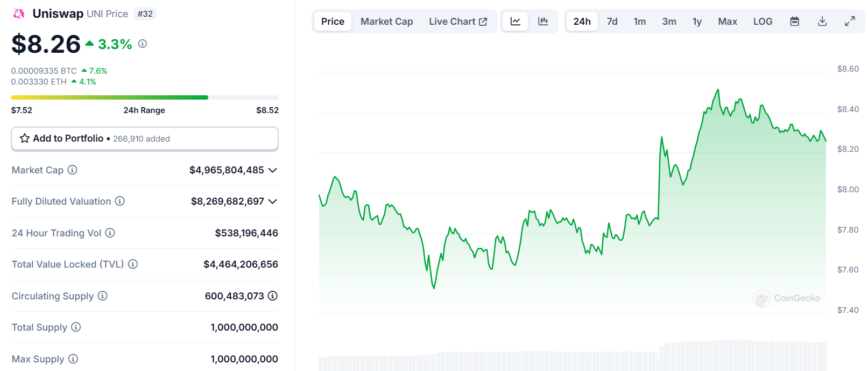The height and width of the screenshot is (371, 868).
Task: Open the Max Supply info icon
Action: point(73,359)
